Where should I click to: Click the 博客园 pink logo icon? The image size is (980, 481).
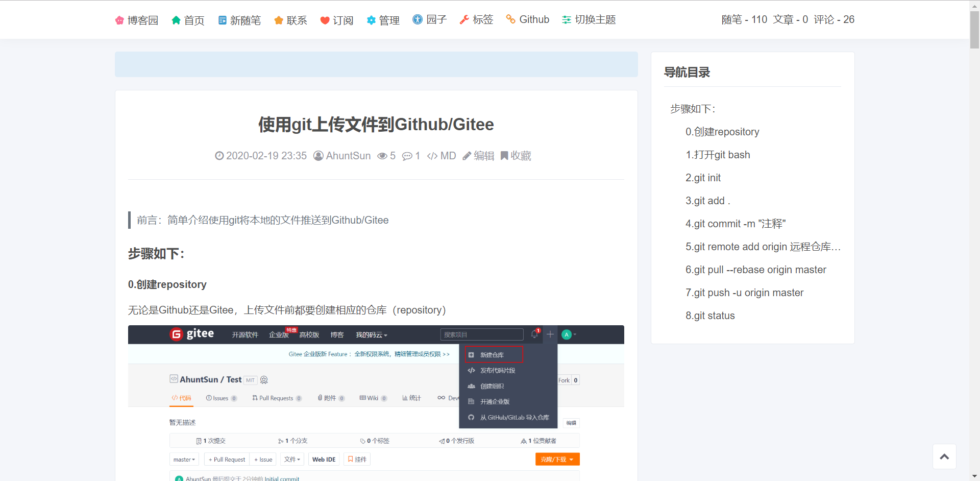[119, 20]
